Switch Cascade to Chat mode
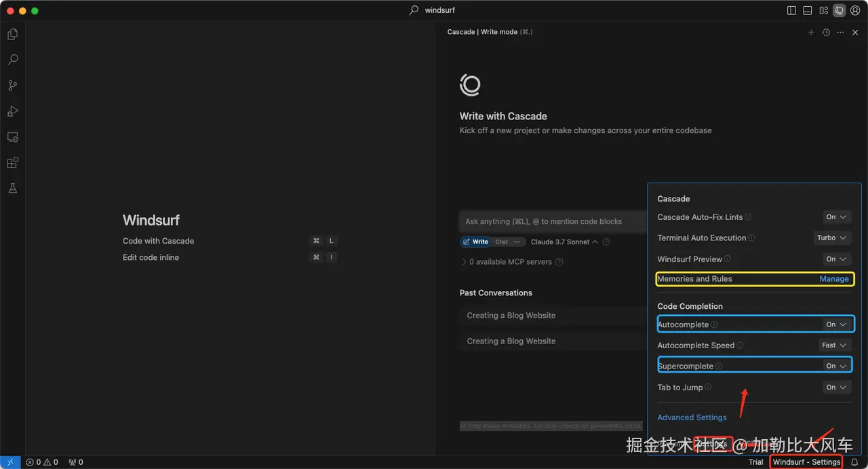Screen dimensions: 868x469 click(502, 242)
